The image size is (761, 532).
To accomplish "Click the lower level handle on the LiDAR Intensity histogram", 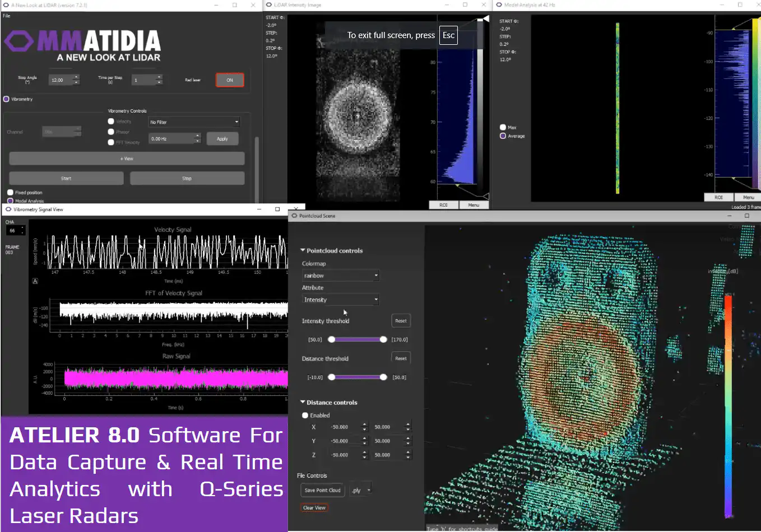I will 485,196.
